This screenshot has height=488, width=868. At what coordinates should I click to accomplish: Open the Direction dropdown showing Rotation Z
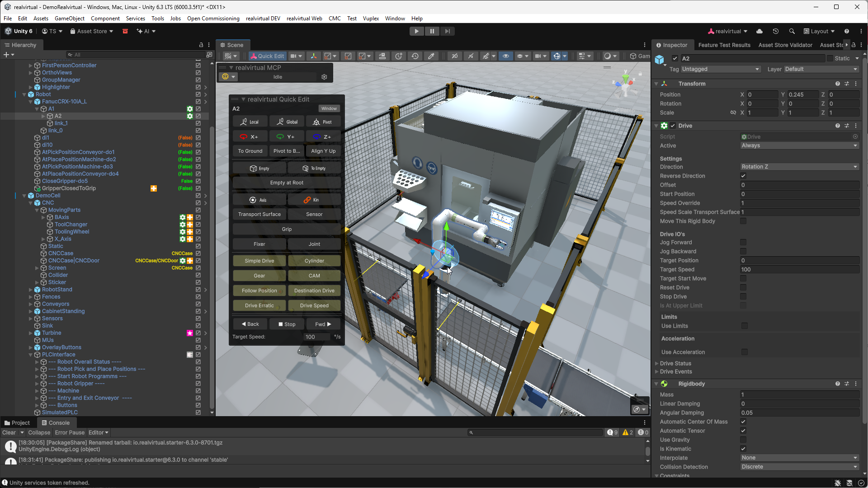click(x=799, y=167)
